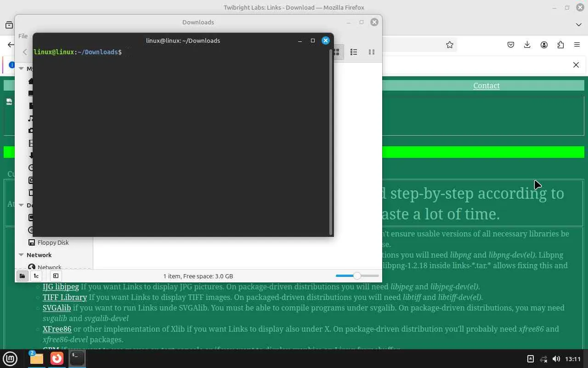Click the terminal prompt linux@linux:~/Downloads$
Viewport: 588px width, 368px height.
tap(78, 52)
